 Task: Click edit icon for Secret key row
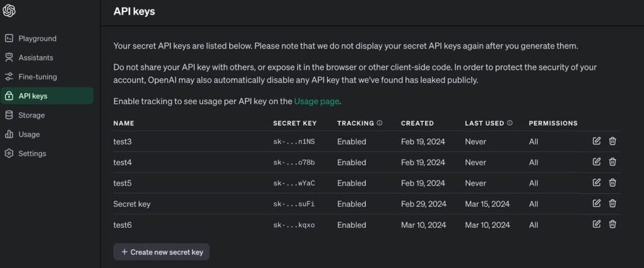597,203
